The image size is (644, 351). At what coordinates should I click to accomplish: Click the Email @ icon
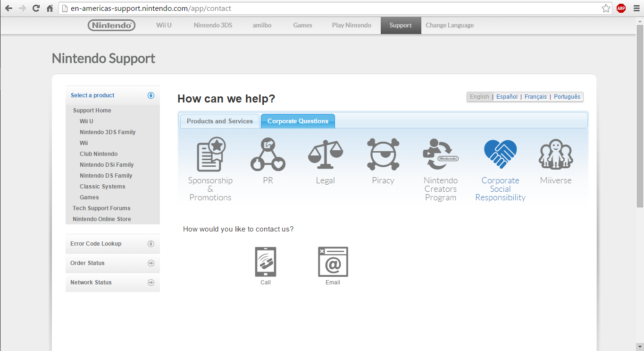coord(333,262)
